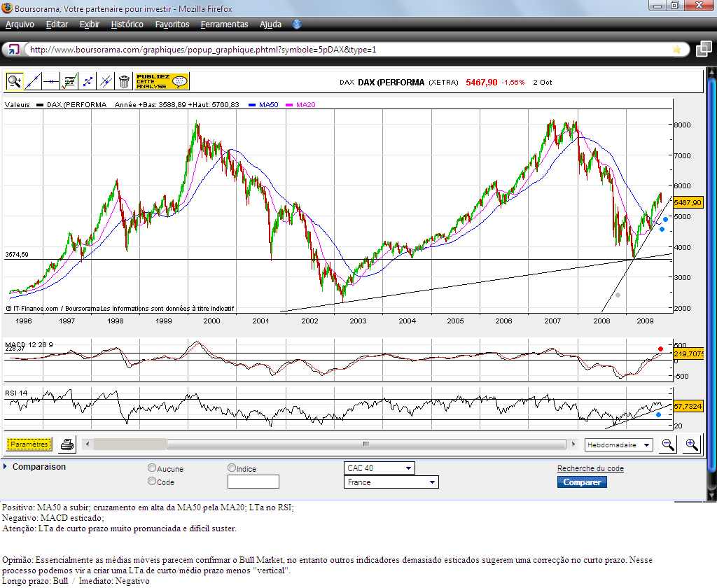Click the printer icon below the chart
The height and width of the screenshot is (588, 717).
tap(67, 444)
